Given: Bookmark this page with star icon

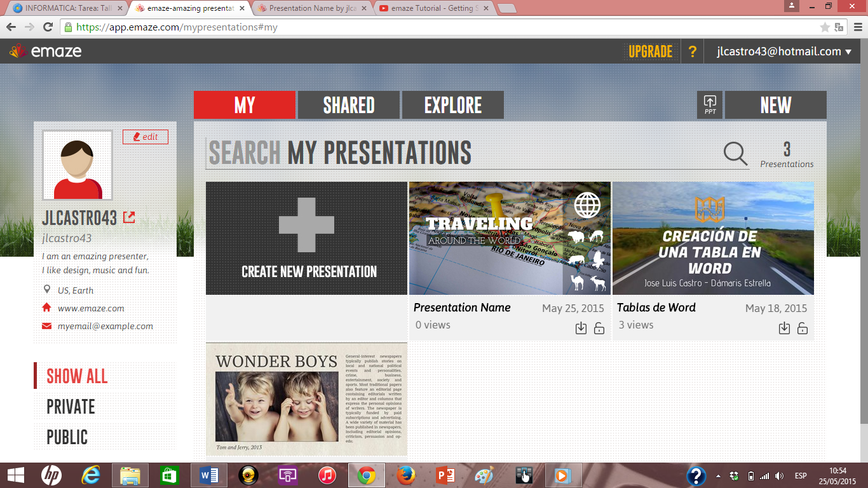Looking at the screenshot, I should point(825,27).
